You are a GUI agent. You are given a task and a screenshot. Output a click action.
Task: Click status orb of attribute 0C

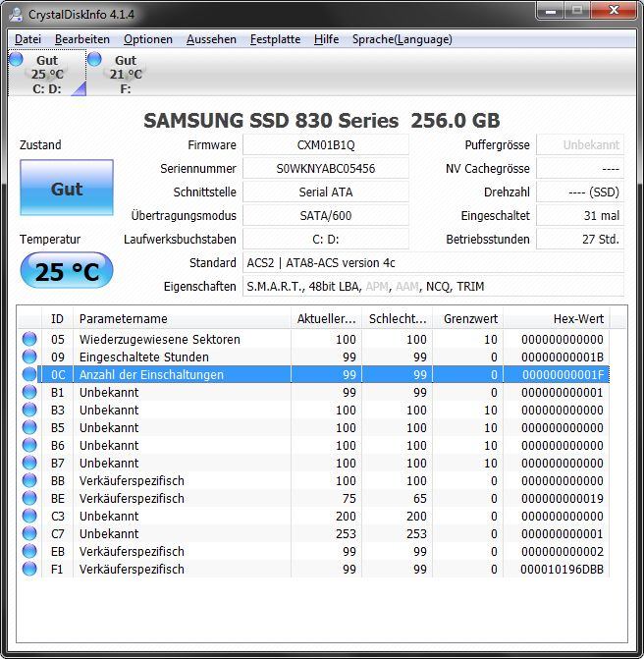tap(29, 374)
